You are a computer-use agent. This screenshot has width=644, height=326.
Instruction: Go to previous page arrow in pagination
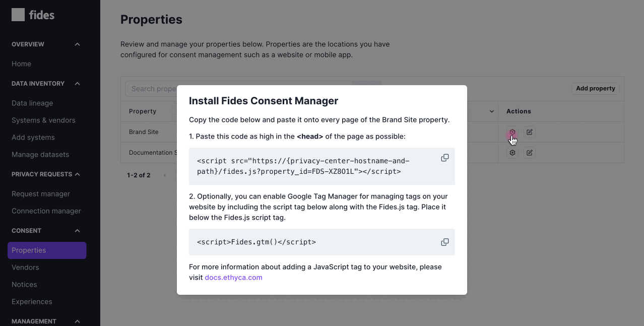click(165, 175)
